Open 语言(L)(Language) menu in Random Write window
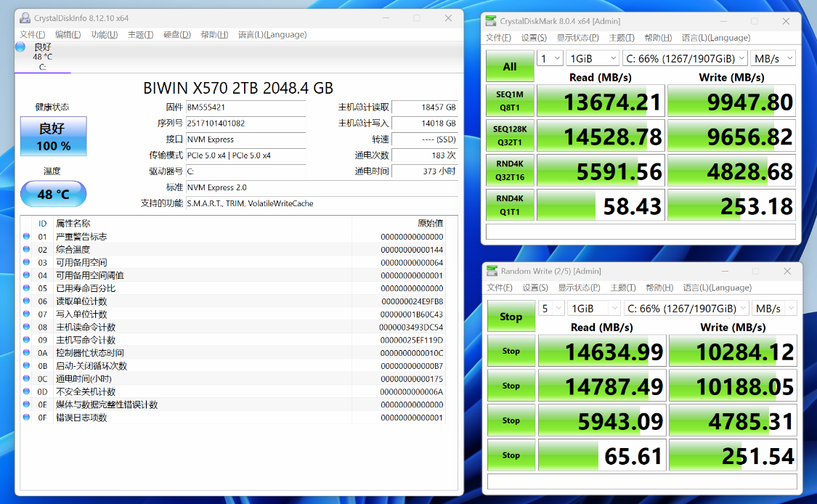The width and height of the screenshot is (817, 504). click(x=718, y=288)
